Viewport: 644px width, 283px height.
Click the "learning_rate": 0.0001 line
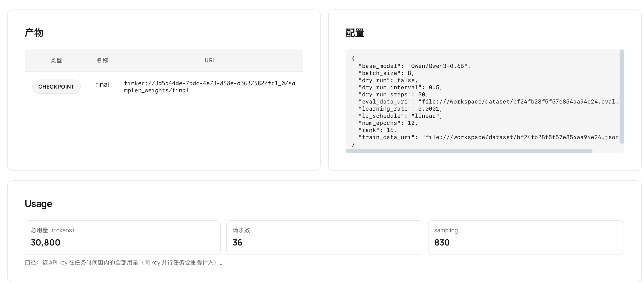click(x=400, y=109)
